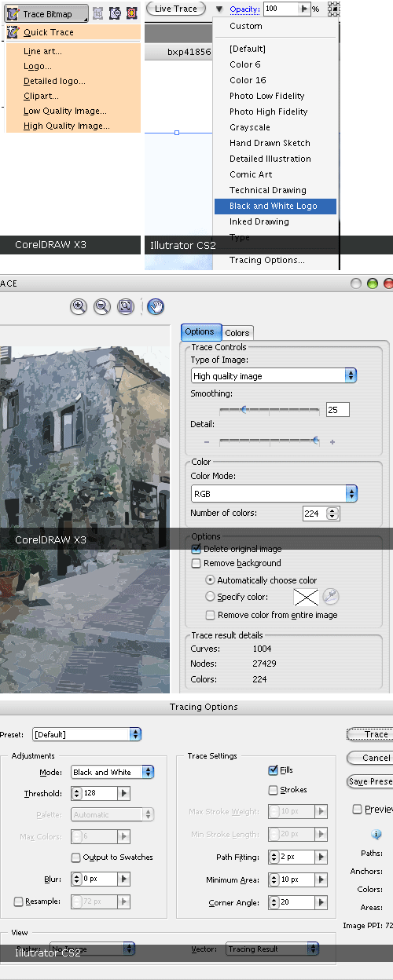The width and height of the screenshot is (393, 980).
Task: Click the Specify color swatch box
Action: click(x=305, y=598)
